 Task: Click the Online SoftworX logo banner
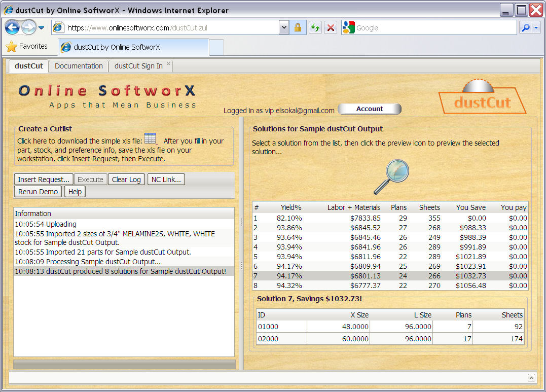pyautogui.click(x=107, y=96)
